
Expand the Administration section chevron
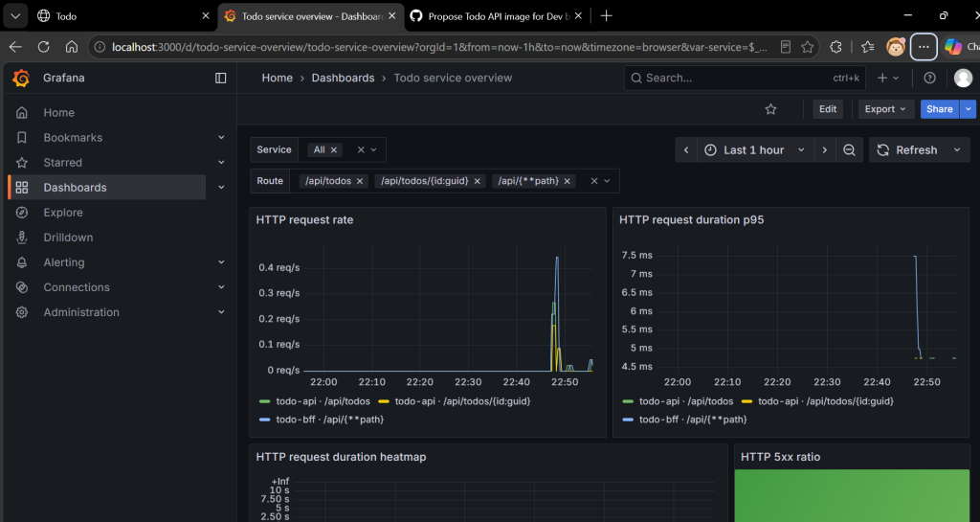click(221, 312)
